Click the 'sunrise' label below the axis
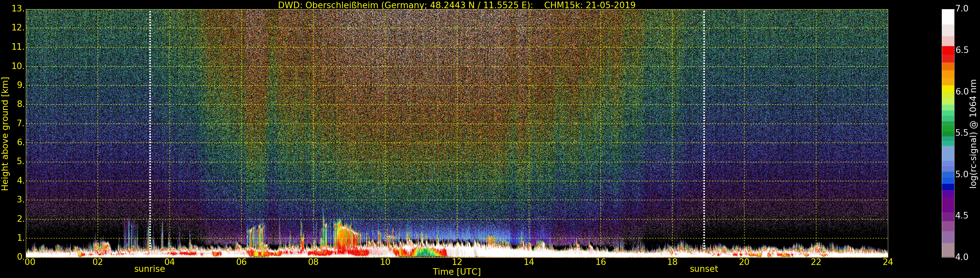Viewport: 980px width, 278px height. point(150,269)
